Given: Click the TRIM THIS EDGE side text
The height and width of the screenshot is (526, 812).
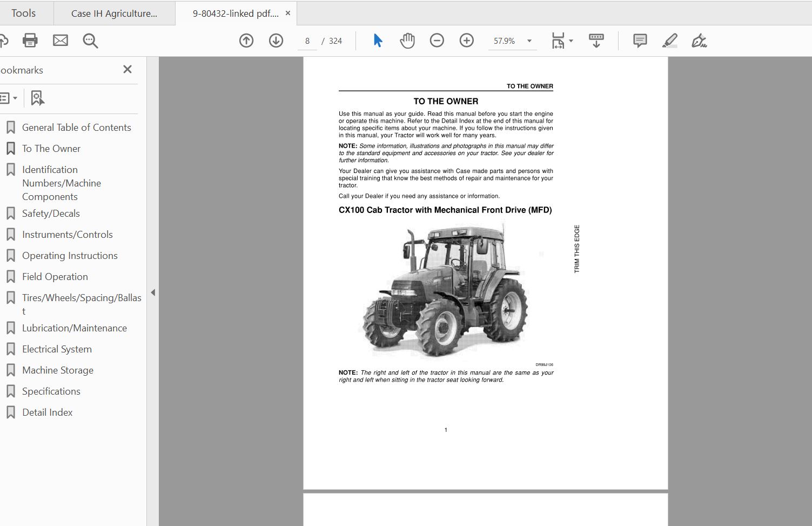Looking at the screenshot, I should pos(576,249).
